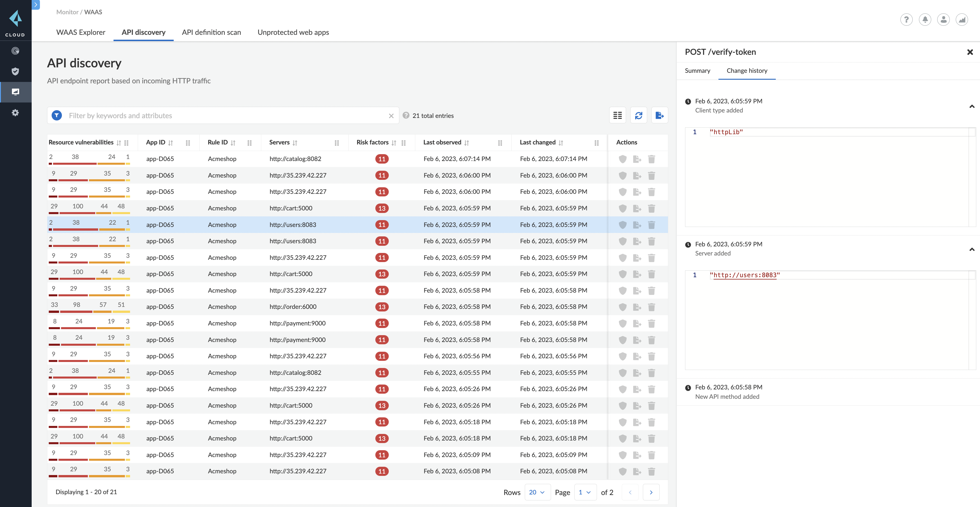The width and height of the screenshot is (980, 507).
Task: Delete the highlighted http://users:8083 row
Action: tap(651, 225)
